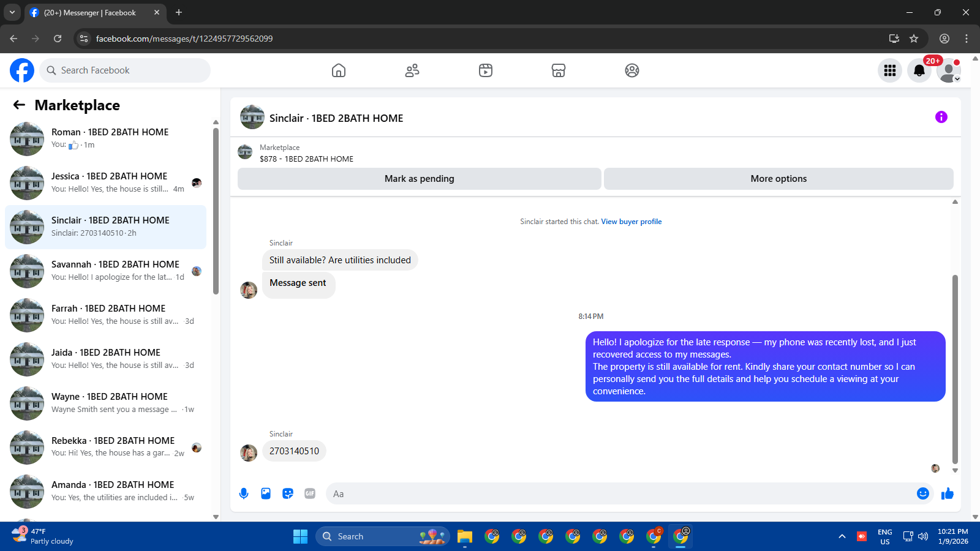Click the chat messages scrollbar
The width and height of the screenshot is (980, 551).
click(x=955, y=369)
